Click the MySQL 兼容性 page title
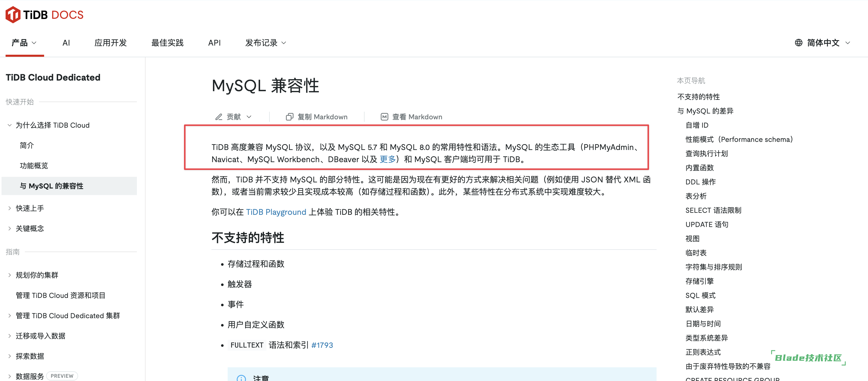The width and height of the screenshot is (868, 381). (x=265, y=85)
